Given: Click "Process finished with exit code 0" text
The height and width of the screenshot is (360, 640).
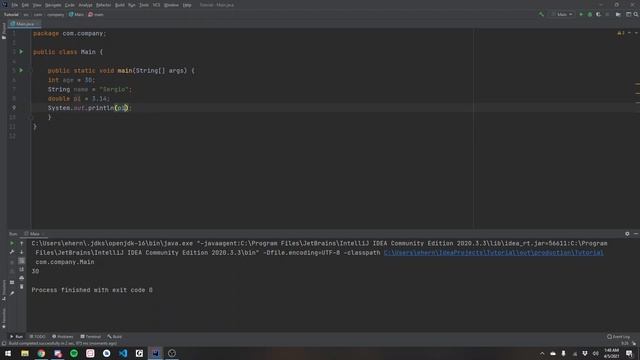Looking at the screenshot, I should click(92, 290).
